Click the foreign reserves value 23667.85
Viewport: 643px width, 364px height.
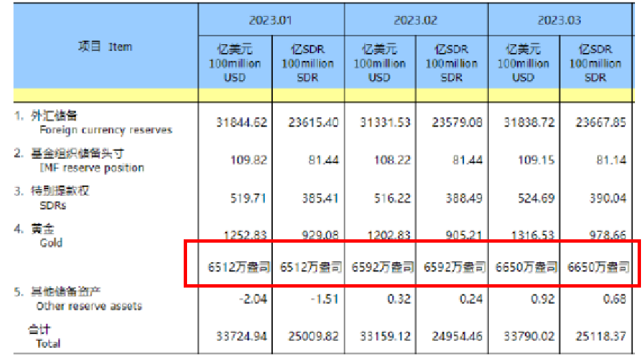click(601, 122)
